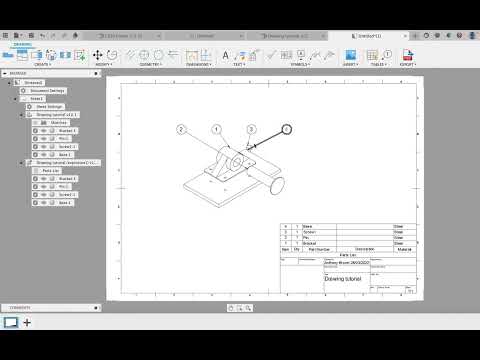
Task: Select the Break View tool
Action: pos(65,55)
